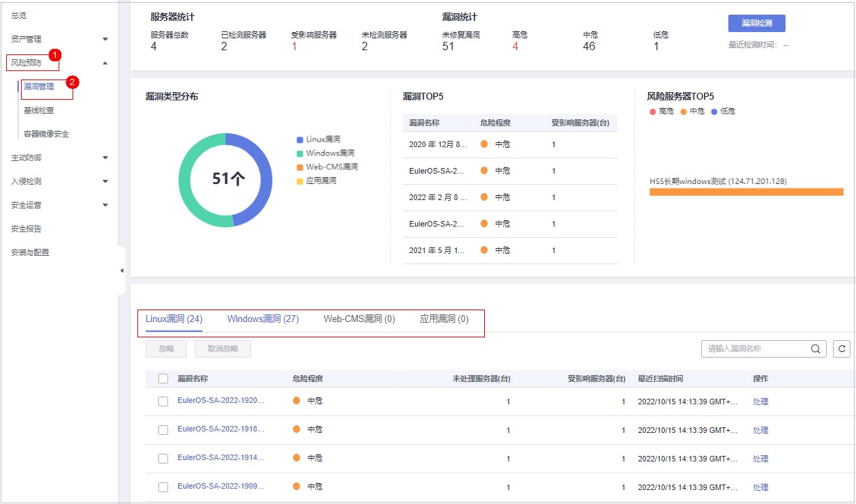Click the 漏洞检测 button
The width and height of the screenshot is (856, 504).
point(756,23)
